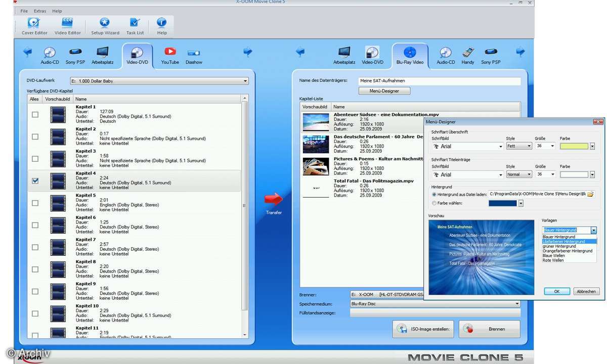Go to previous target types with left arrow

[x=300, y=52]
